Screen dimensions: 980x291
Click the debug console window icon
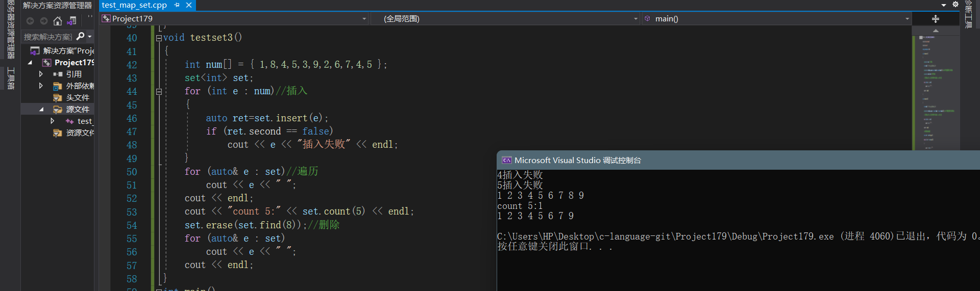[506, 160]
